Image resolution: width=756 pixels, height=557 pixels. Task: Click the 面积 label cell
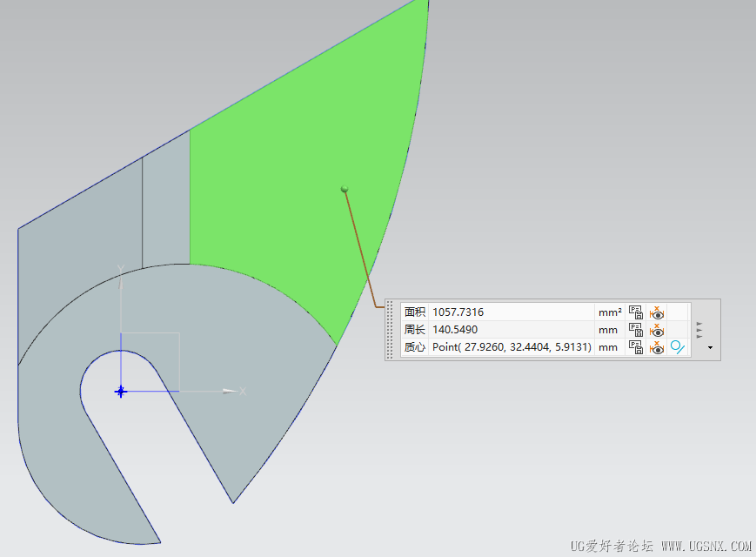415,312
